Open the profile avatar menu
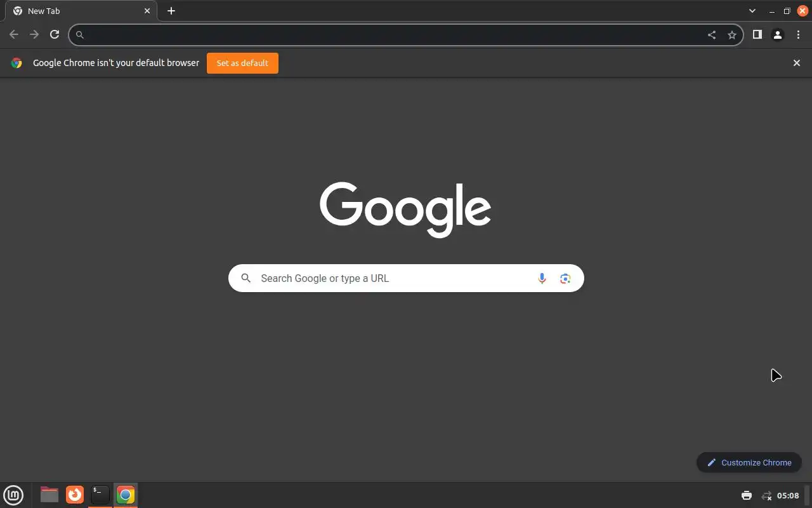This screenshot has width=812, height=508. 778,35
